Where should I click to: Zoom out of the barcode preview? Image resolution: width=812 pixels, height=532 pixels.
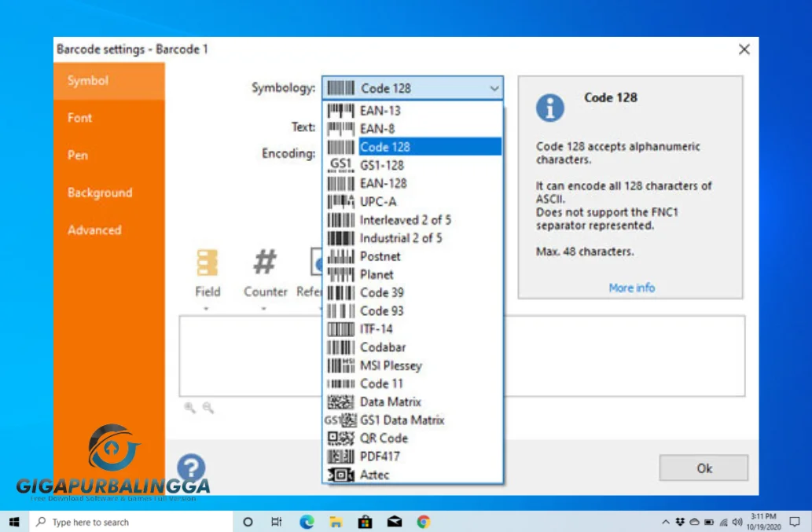[208, 408]
